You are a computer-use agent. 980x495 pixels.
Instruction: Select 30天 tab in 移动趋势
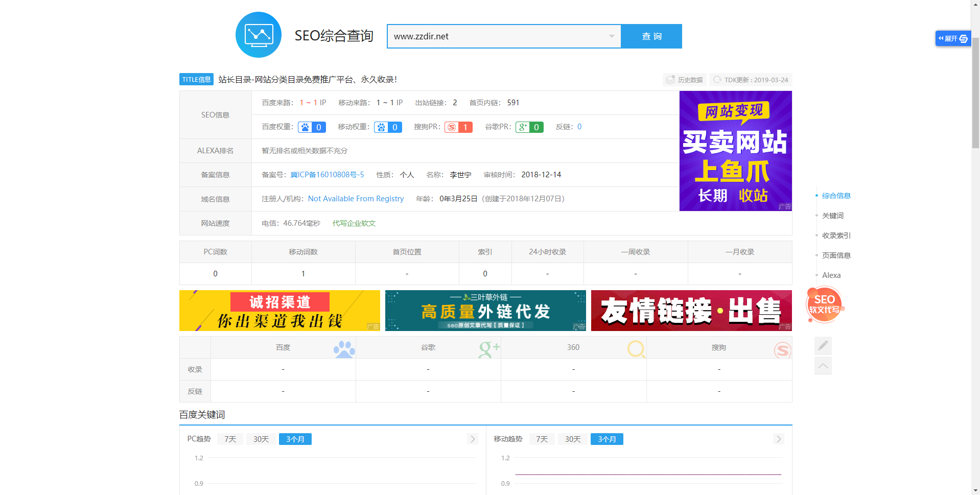[x=572, y=439]
